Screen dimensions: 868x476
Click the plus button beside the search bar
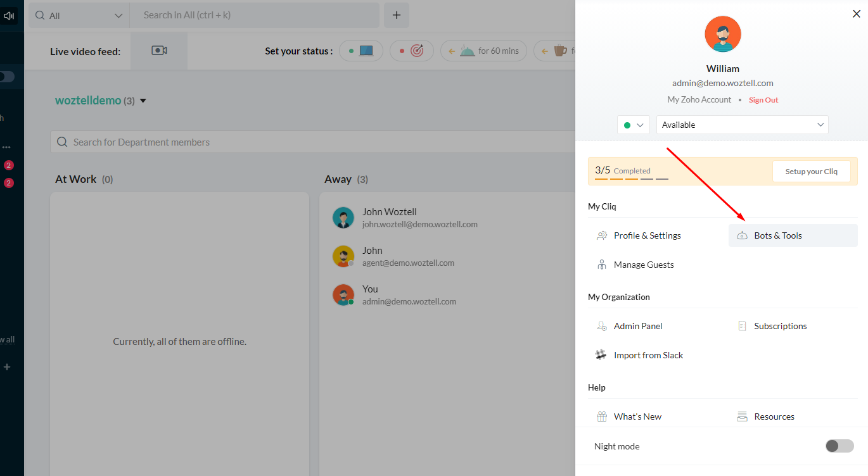397,15
